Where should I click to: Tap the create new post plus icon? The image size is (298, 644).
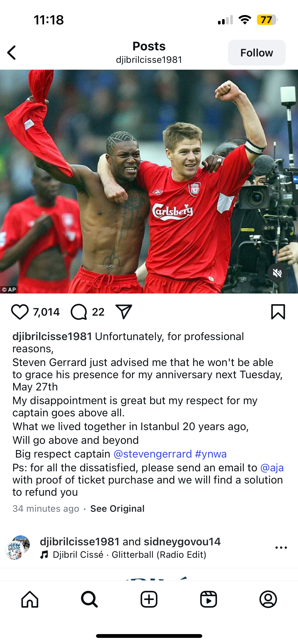pyautogui.click(x=149, y=599)
